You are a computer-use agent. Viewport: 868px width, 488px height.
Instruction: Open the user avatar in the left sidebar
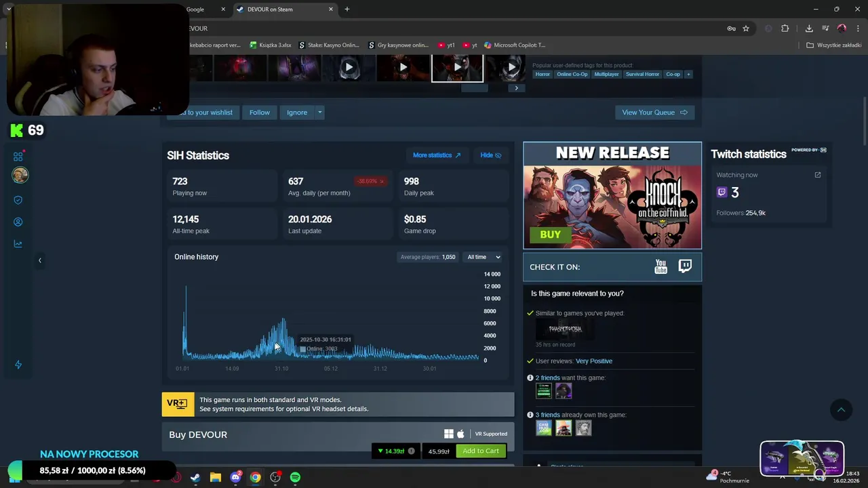tap(20, 176)
